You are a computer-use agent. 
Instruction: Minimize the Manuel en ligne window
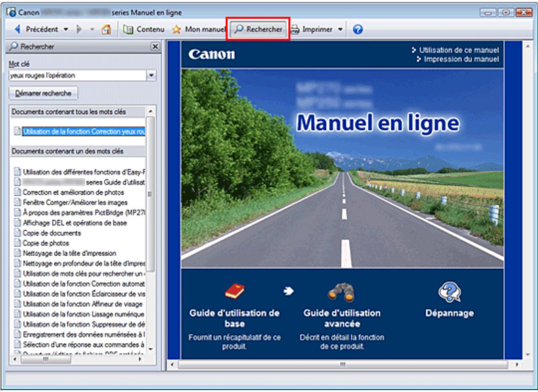(x=487, y=12)
